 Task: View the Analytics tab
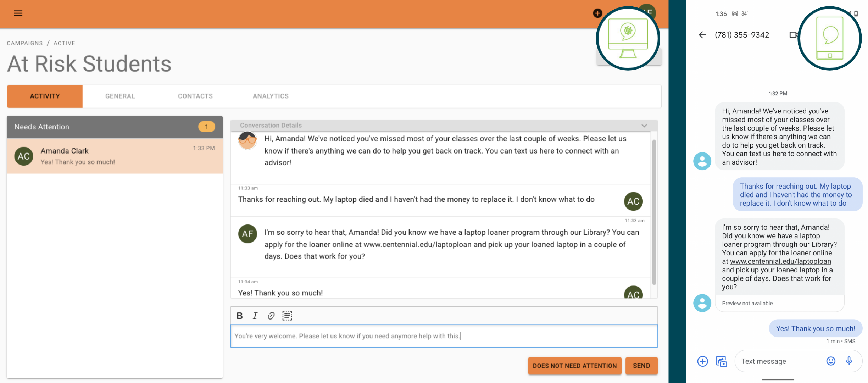click(271, 96)
